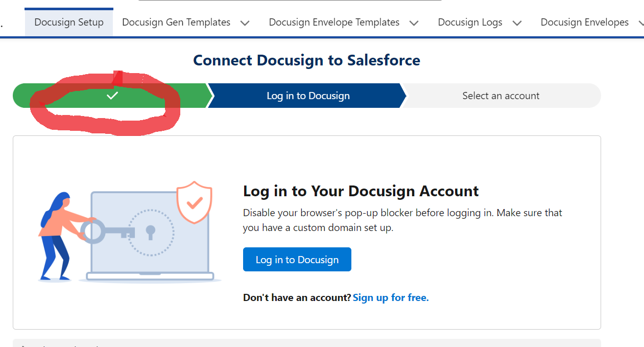Click the Select an account progress step
The height and width of the screenshot is (347, 644).
point(500,95)
